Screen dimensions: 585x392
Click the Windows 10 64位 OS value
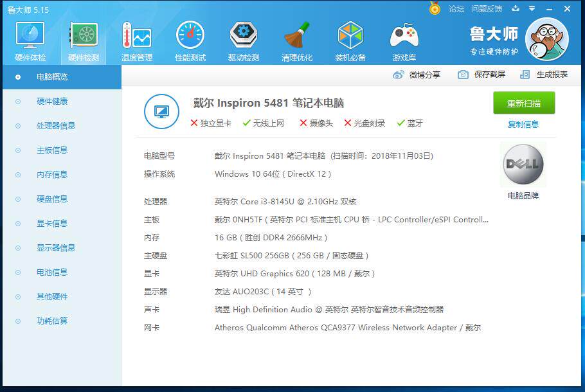(x=273, y=174)
